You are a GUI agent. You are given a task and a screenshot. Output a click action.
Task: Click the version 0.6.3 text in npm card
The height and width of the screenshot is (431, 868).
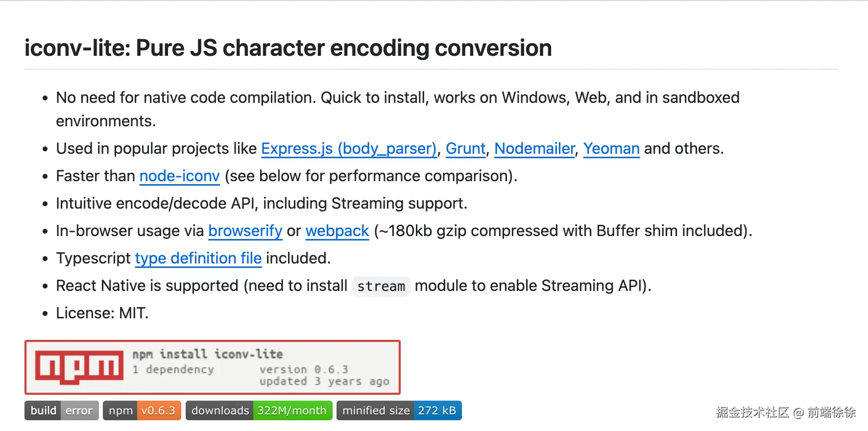(304, 369)
